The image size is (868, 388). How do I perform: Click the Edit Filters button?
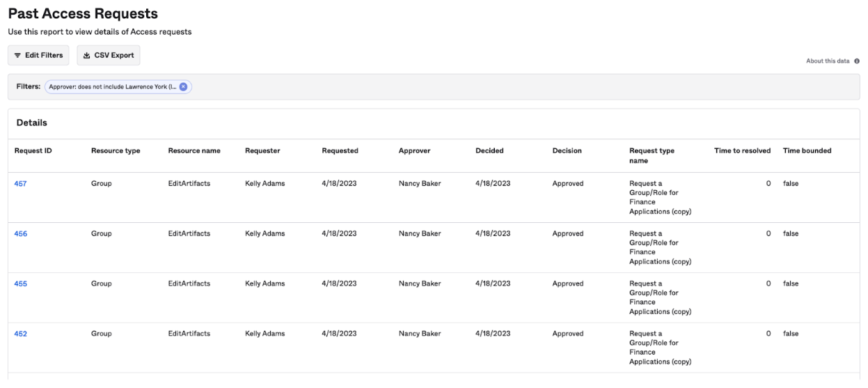pyautogui.click(x=38, y=56)
